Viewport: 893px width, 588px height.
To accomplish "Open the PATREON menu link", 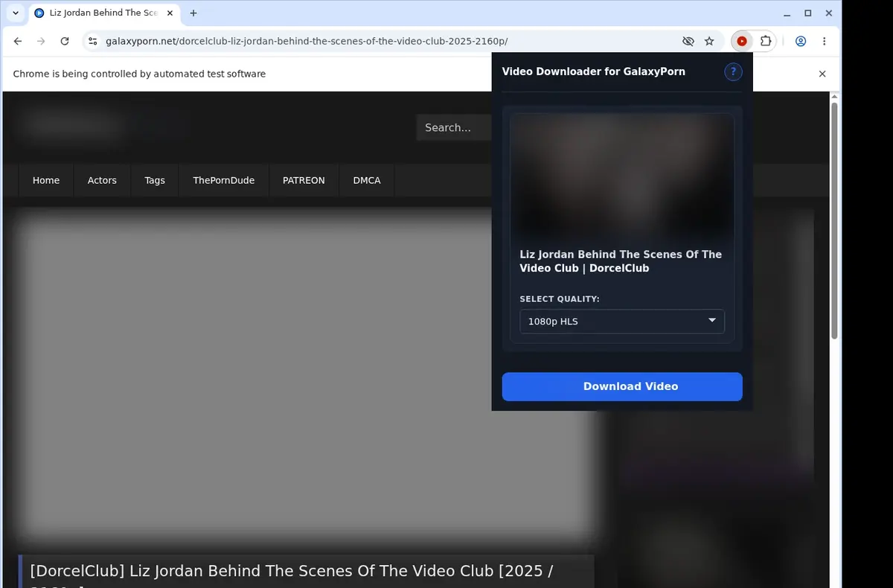I will pos(304,180).
